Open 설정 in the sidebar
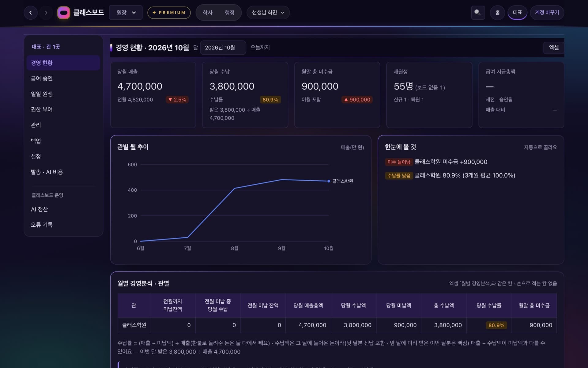 click(x=63, y=156)
